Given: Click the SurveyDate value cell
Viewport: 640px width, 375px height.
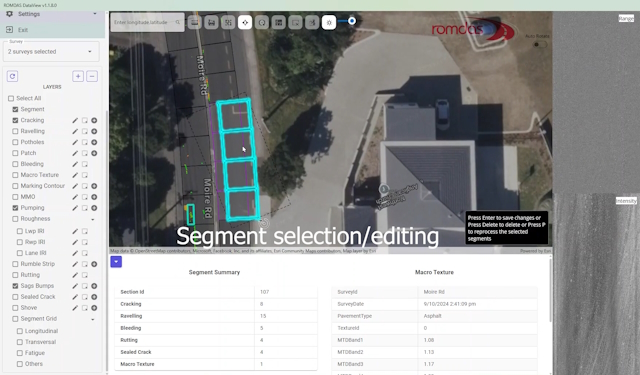Looking at the screenshot, I should [477, 304].
